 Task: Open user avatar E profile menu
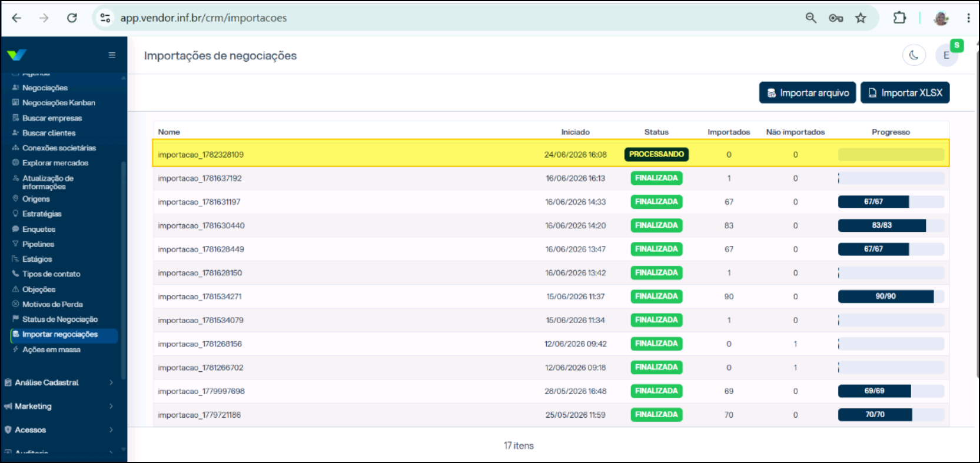pos(946,55)
